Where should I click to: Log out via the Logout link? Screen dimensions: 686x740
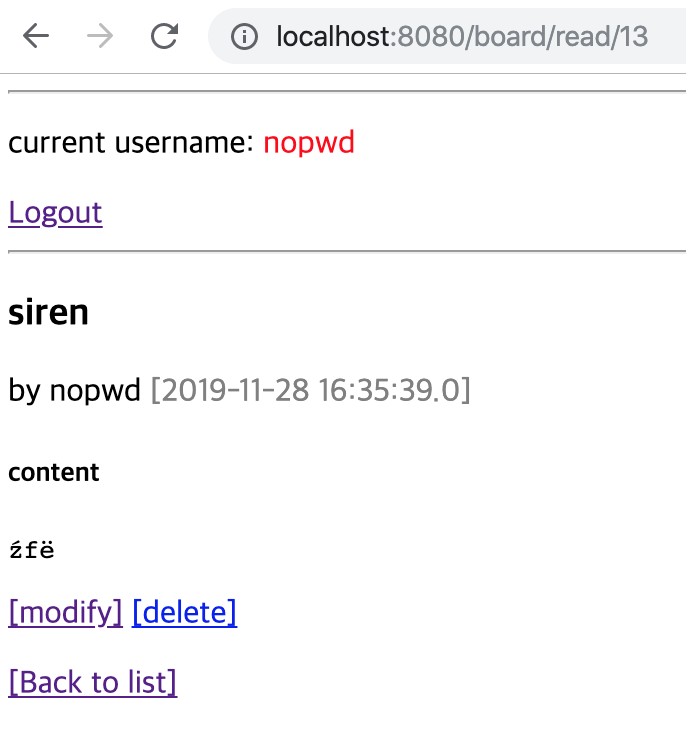click(55, 212)
